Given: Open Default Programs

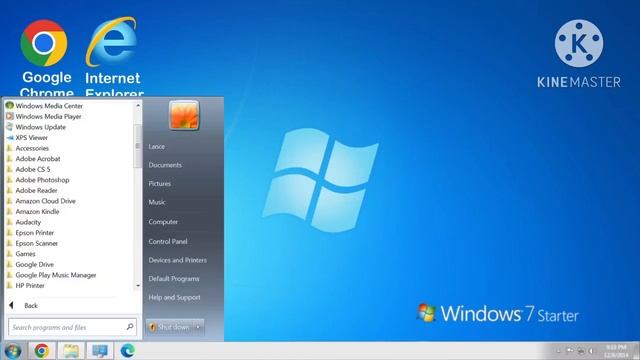Looking at the screenshot, I should tap(174, 279).
